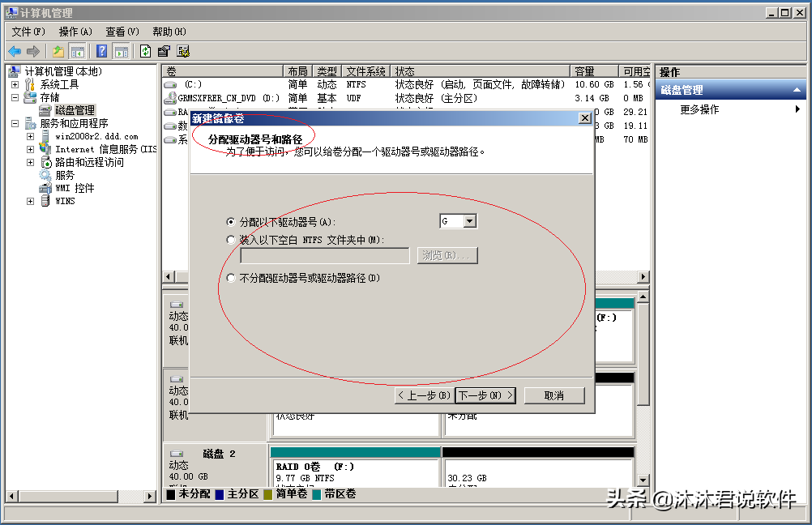812x525 pixels.
Task: Open the Properties toolbar icon
Action: (164, 51)
